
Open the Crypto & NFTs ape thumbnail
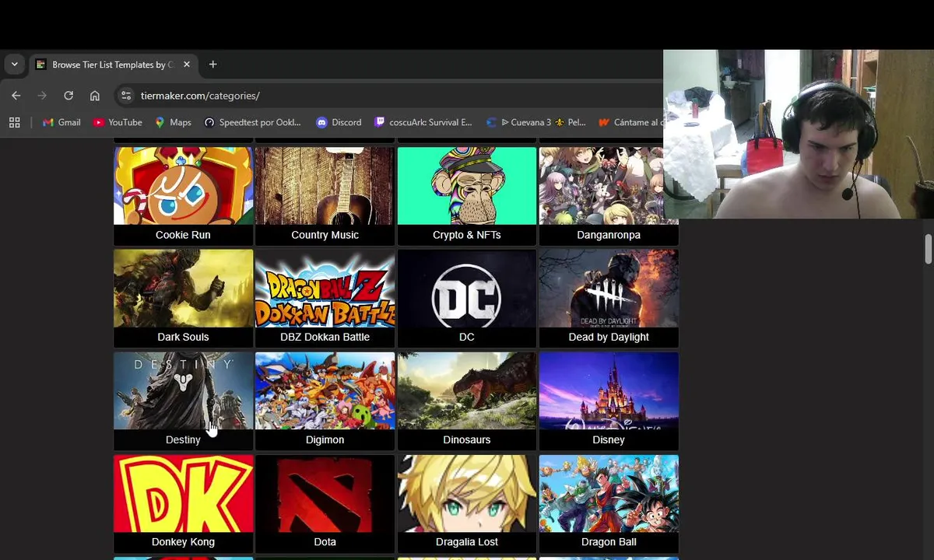(x=466, y=185)
